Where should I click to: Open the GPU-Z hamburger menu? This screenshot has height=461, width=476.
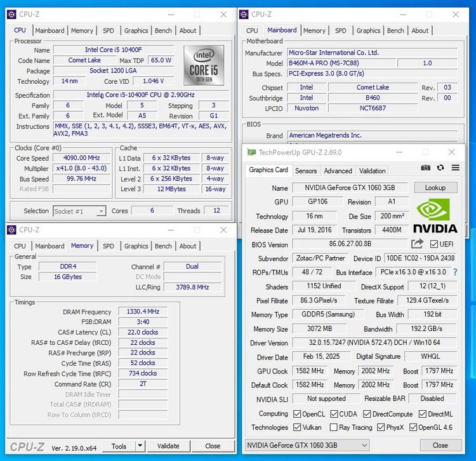coord(455,168)
